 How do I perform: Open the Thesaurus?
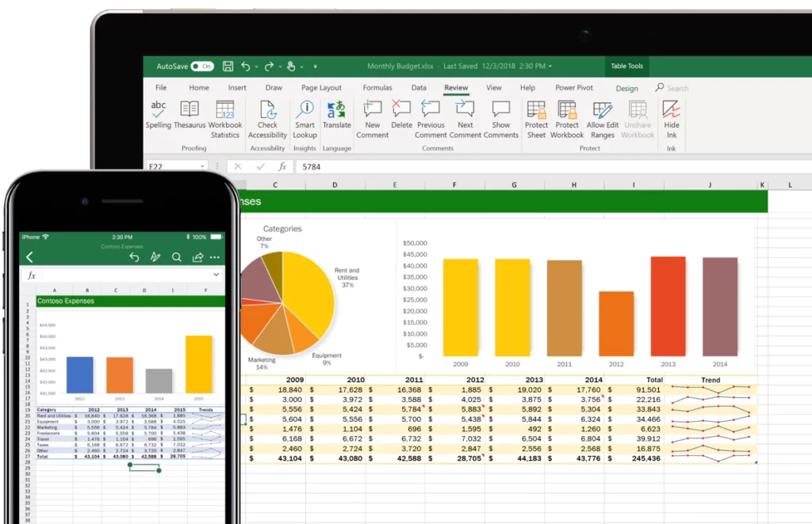(190, 114)
